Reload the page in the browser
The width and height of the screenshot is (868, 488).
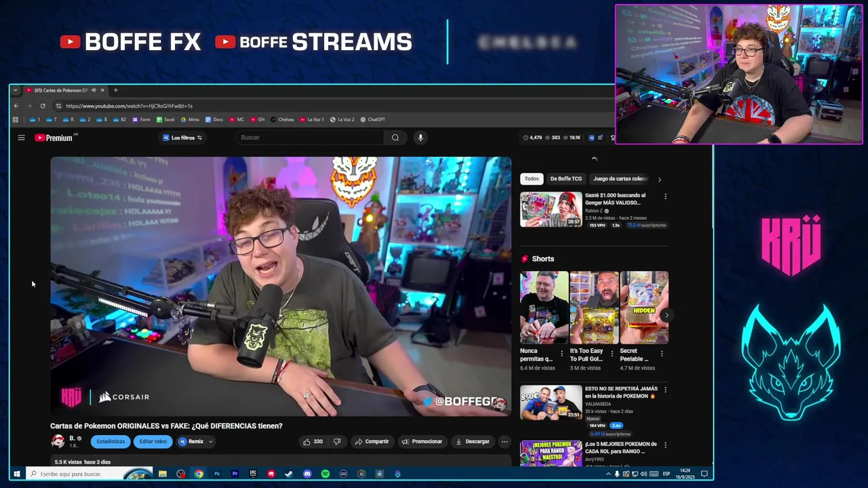click(43, 106)
